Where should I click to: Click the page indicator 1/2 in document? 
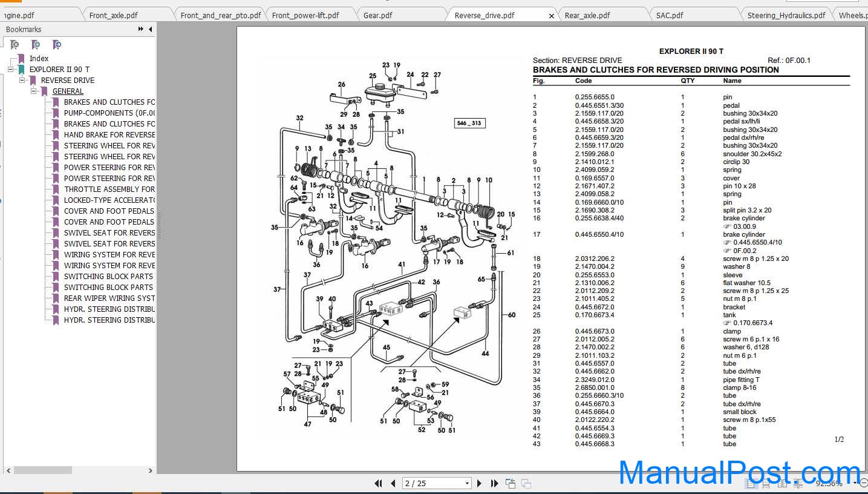pyautogui.click(x=839, y=440)
